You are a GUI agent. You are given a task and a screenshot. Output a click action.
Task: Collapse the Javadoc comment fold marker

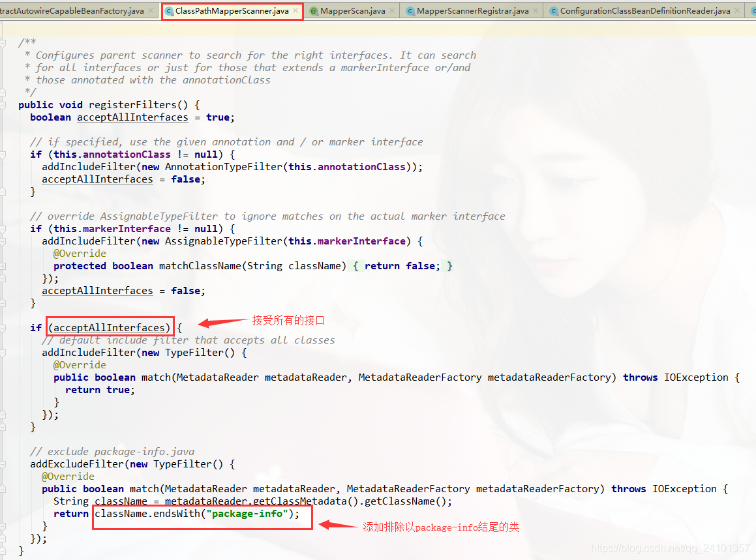pyautogui.click(x=3, y=43)
